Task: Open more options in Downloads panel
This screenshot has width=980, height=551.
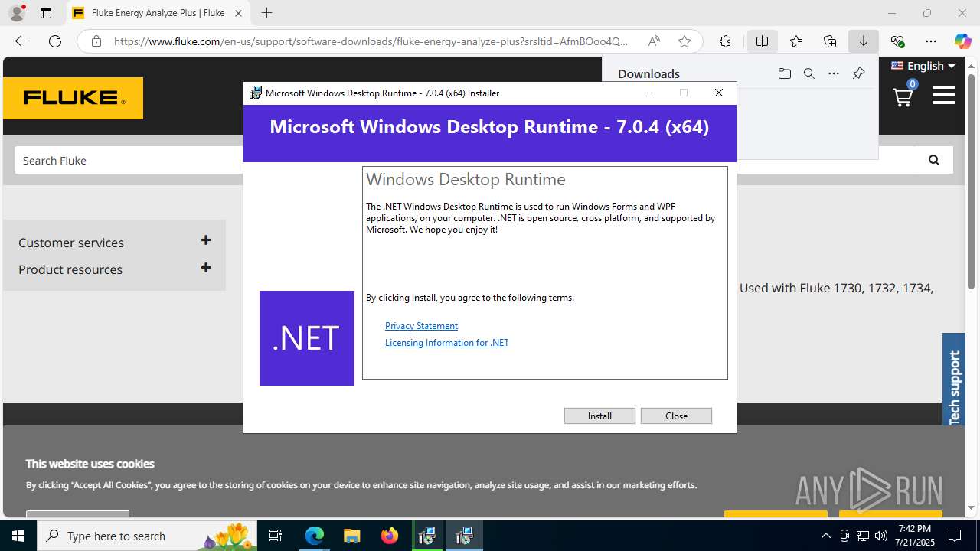Action: pyautogui.click(x=834, y=73)
